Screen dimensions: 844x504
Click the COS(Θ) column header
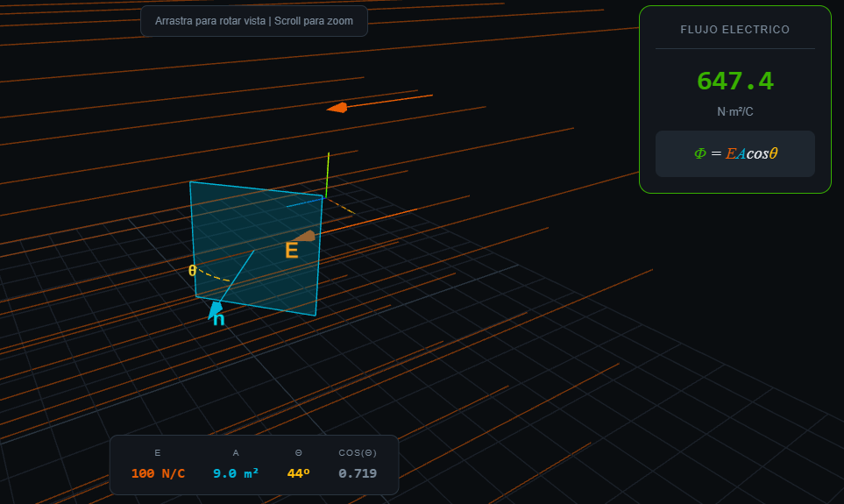(358, 453)
